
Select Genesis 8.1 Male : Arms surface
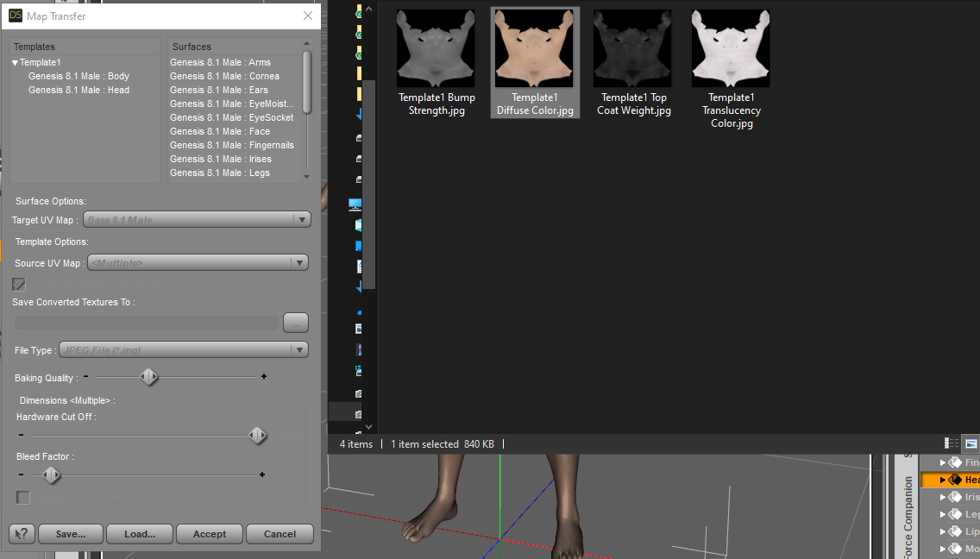pyautogui.click(x=220, y=62)
